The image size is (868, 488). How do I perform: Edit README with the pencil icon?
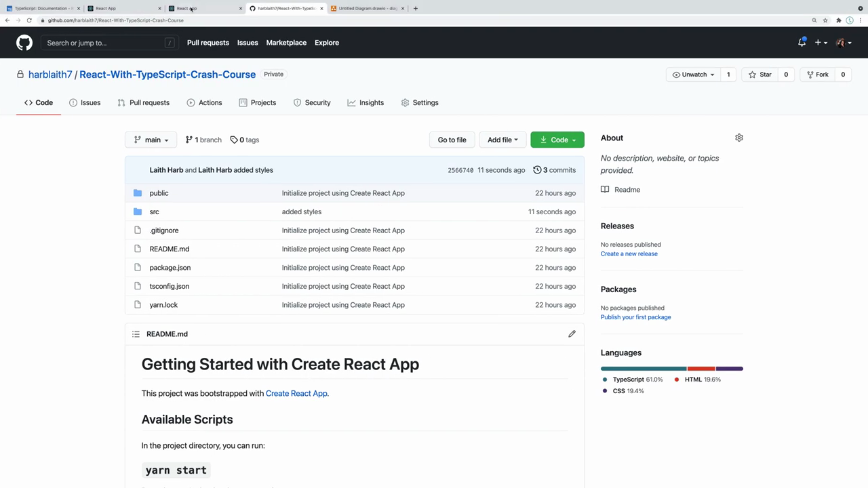(572, 333)
